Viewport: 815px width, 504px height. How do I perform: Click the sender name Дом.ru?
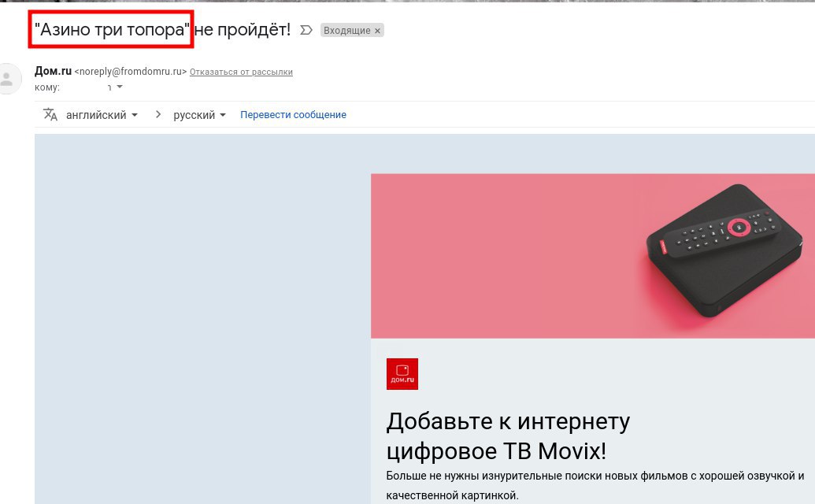(x=53, y=71)
